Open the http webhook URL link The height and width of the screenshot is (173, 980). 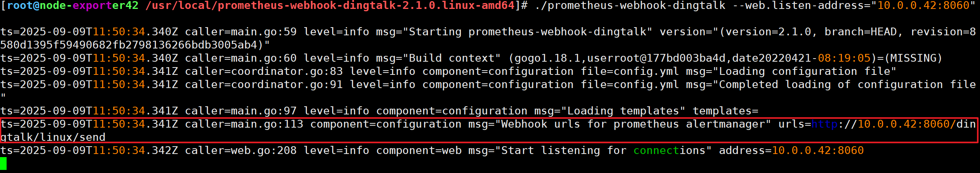pyautogui.click(x=824, y=124)
